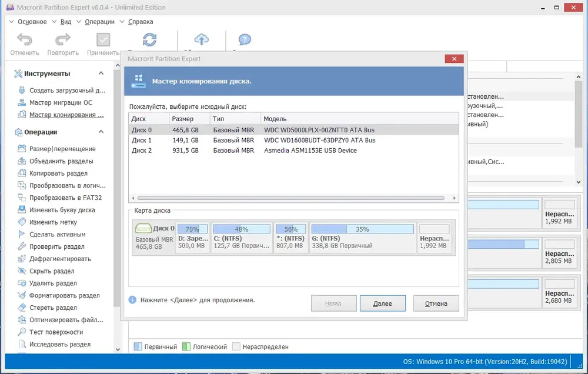Click the Redo (Повторить) toolbar icon
This screenshot has height=374, width=588.
[x=63, y=39]
